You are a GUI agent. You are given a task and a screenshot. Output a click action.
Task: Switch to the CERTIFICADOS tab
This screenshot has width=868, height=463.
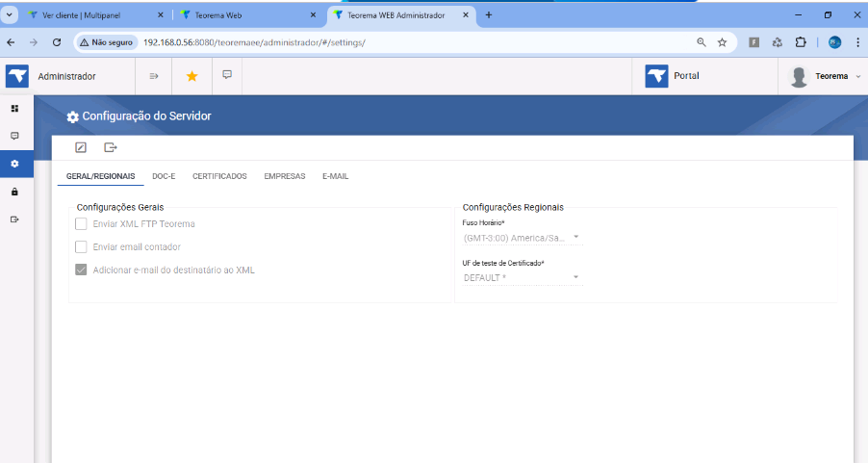pyautogui.click(x=219, y=176)
